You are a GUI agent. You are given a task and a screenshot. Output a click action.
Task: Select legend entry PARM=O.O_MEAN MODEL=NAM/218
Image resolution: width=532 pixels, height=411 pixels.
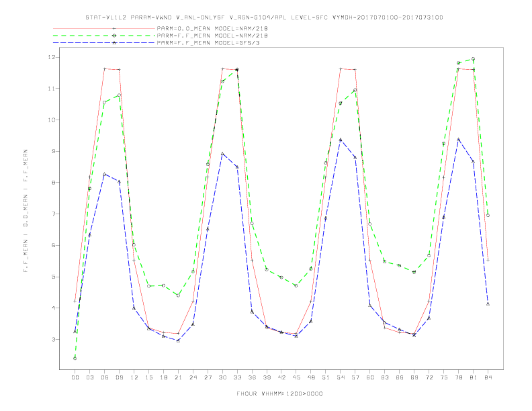(x=212, y=28)
